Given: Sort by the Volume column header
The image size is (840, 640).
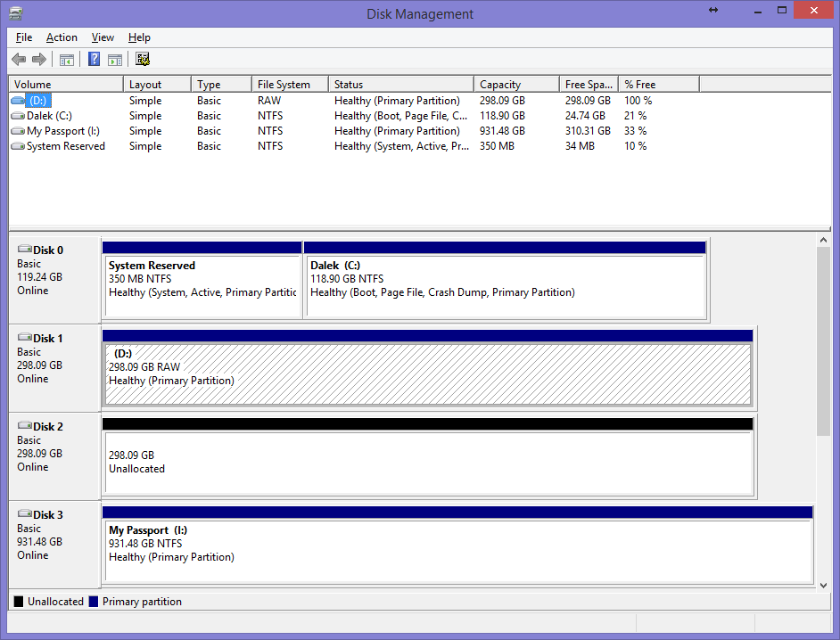Looking at the screenshot, I should pyautogui.click(x=66, y=85).
